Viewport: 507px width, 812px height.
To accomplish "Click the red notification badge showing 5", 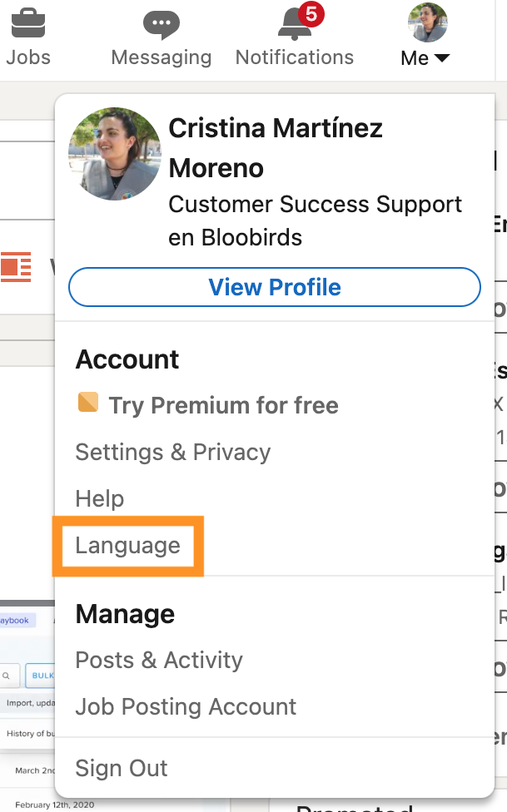I will click(311, 14).
